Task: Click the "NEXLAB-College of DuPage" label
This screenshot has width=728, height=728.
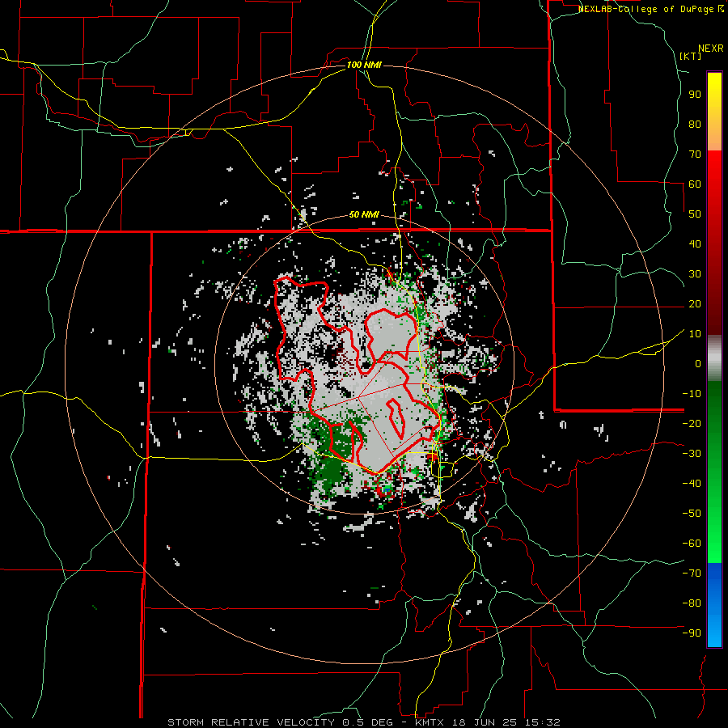Action: click(x=646, y=9)
